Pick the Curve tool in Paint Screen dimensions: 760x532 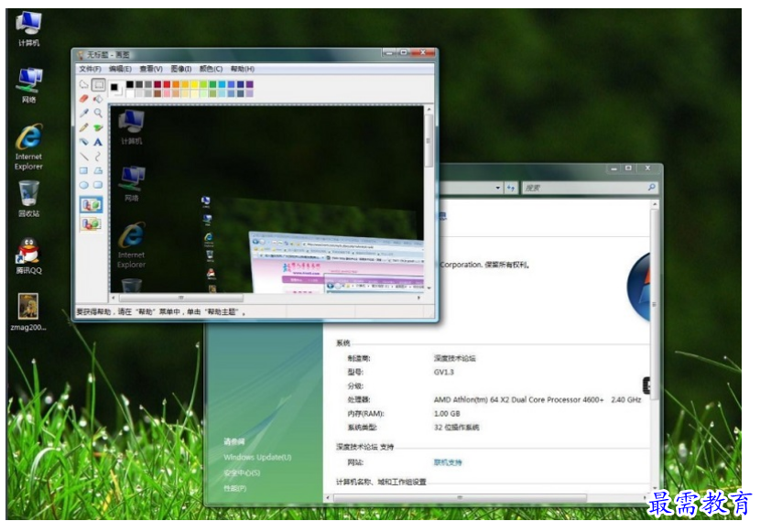click(98, 157)
